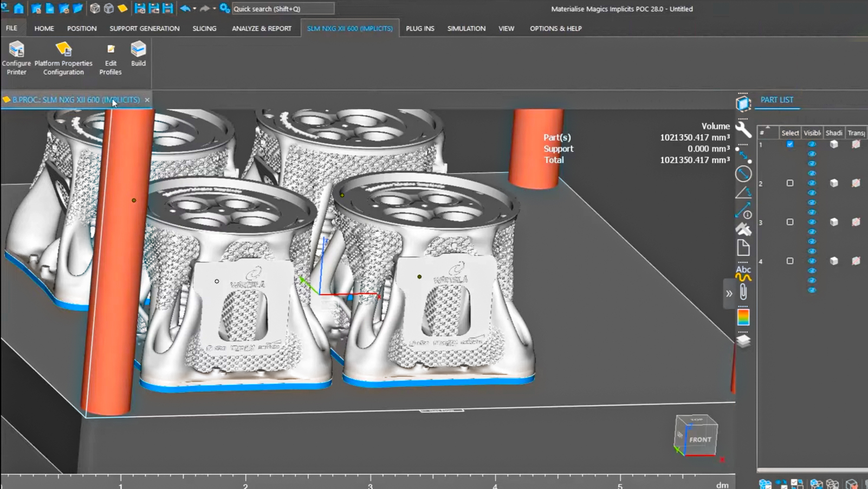Open the SIMULATION tab
This screenshot has height=489, width=868.
tap(466, 28)
